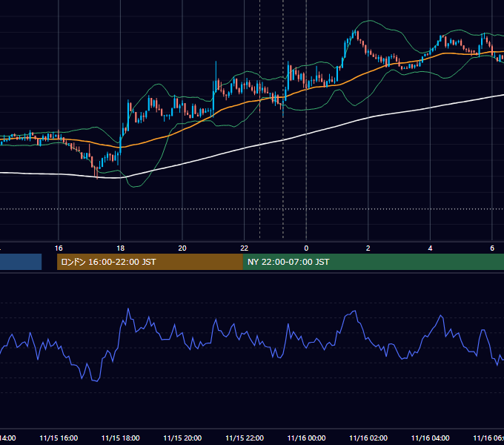
Task: Click the 11/15 18:00 date label
Action: pyautogui.click(x=121, y=438)
